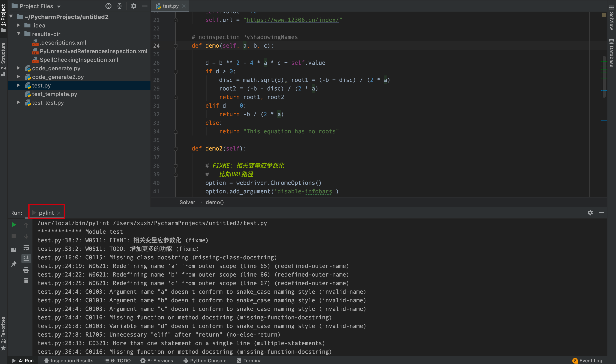Toggle fold marker at def demo2 line
Image resolution: width=616 pixels, height=364 pixels.
tap(176, 149)
